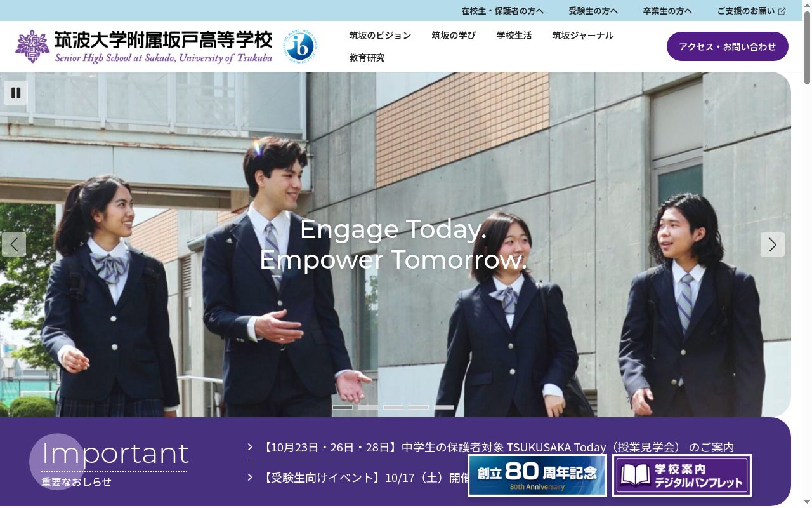Screen dimensions: 812x508
Task: Click the Important 重要なおしらせ heading
Action: (x=115, y=463)
